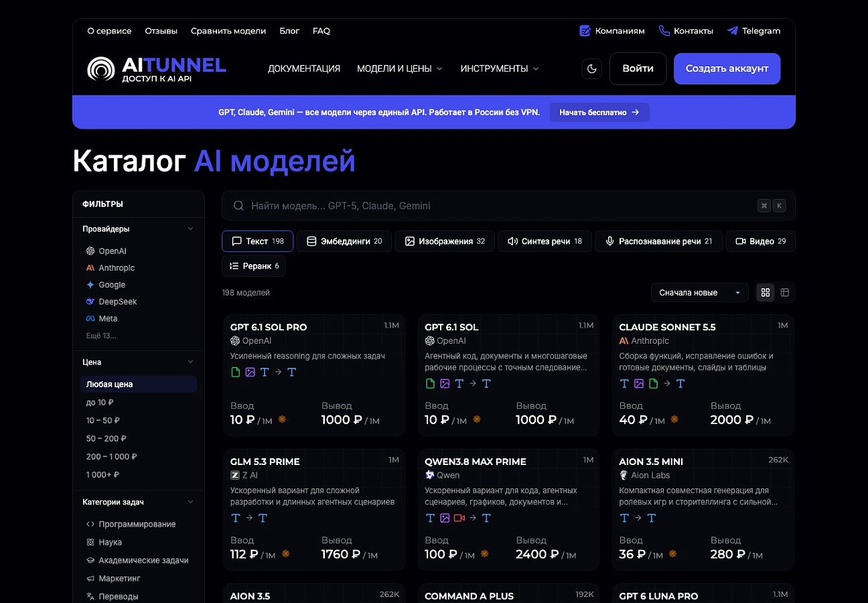Click Академические задачи graduation cap icon
The width and height of the screenshot is (868, 603).
[90, 560]
